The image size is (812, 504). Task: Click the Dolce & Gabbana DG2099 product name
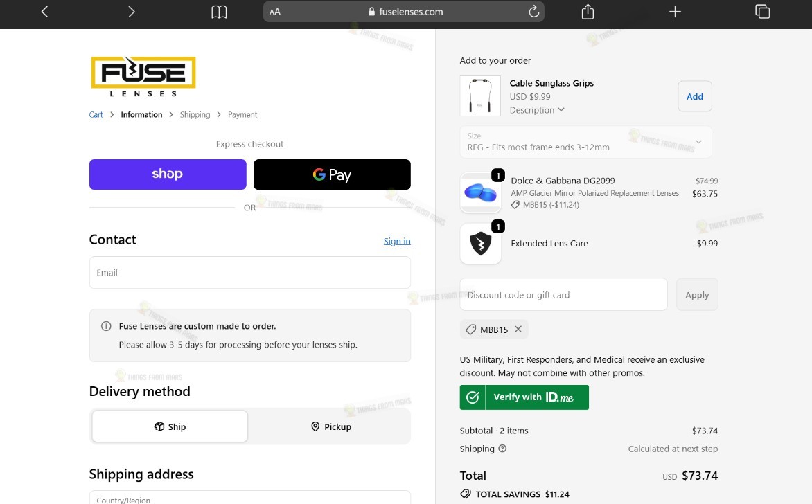point(563,181)
